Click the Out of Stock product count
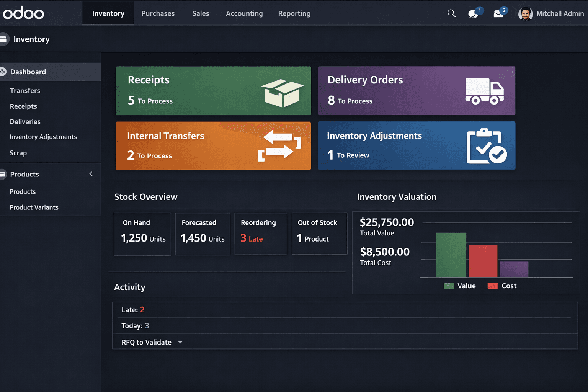 pos(313,239)
